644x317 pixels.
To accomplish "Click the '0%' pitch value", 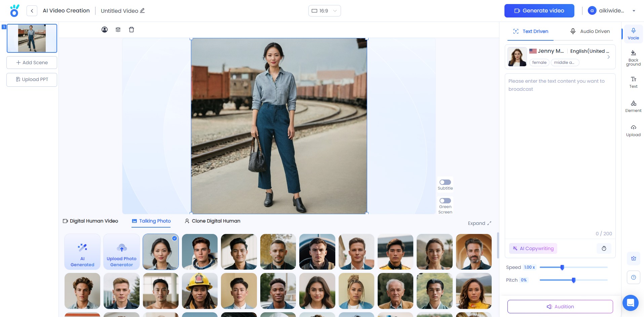I will click(524, 280).
